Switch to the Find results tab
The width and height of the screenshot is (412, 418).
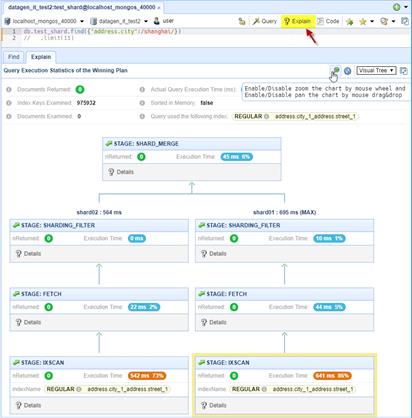coord(14,57)
